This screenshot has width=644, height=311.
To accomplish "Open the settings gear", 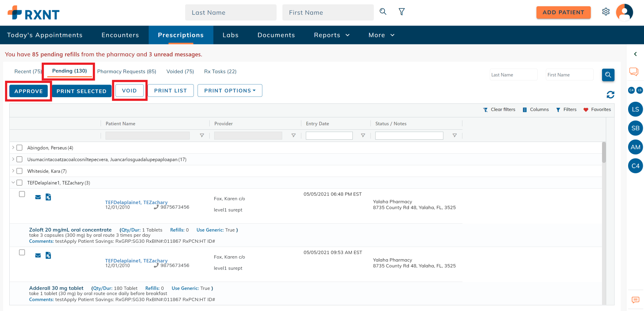I will click(606, 12).
